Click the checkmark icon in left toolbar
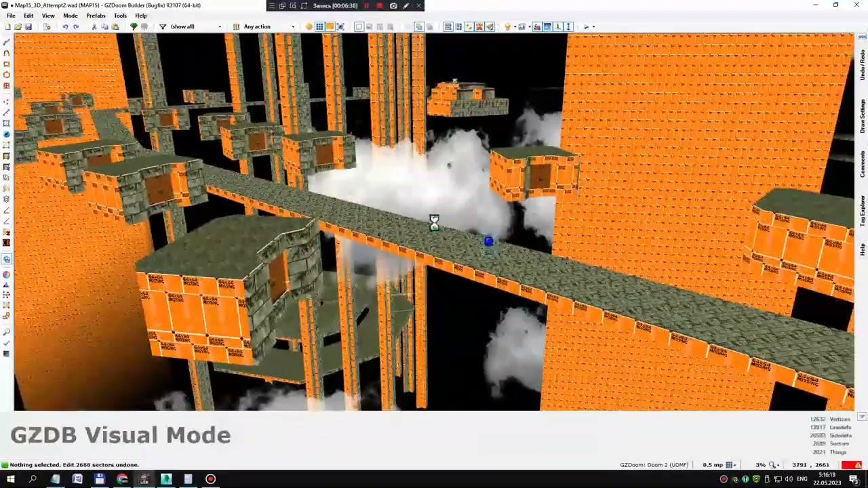This screenshot has width=868, height=488. point(7,343)
